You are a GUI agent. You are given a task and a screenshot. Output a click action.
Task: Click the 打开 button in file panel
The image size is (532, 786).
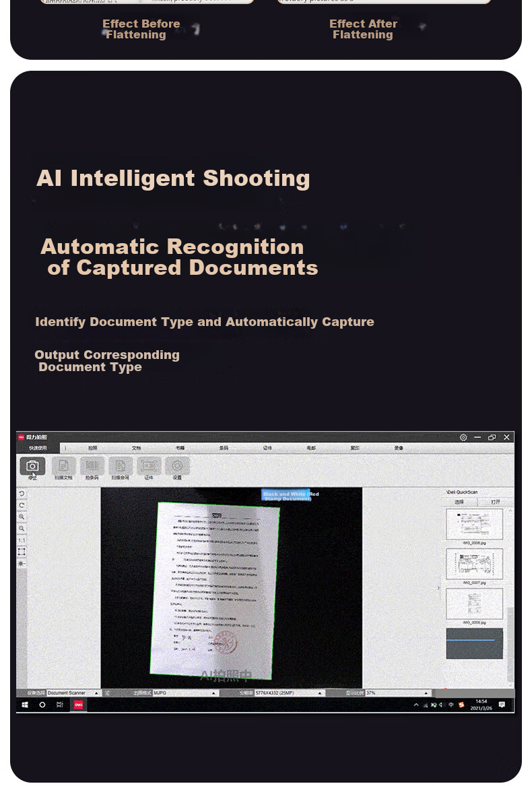(496, 502)
